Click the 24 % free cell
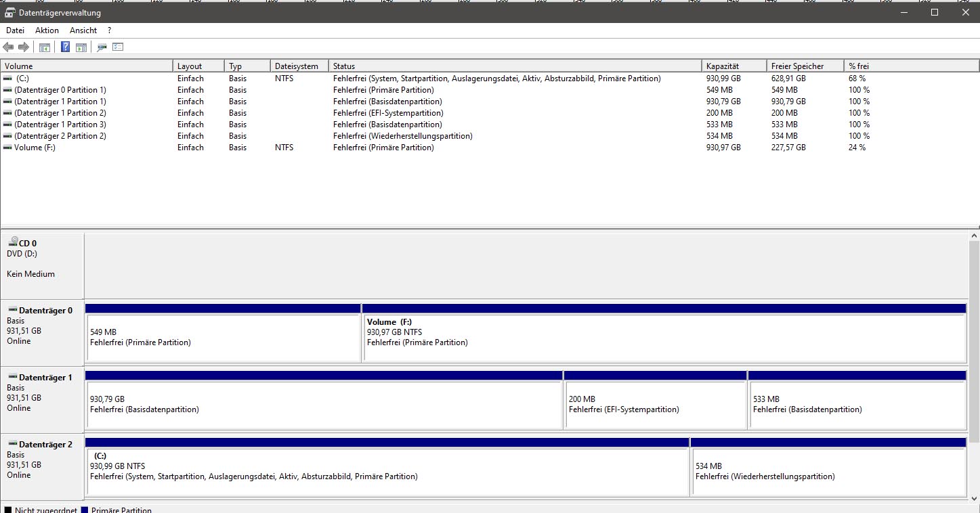The width and height of the screenshot is (980, 513). 857,148
